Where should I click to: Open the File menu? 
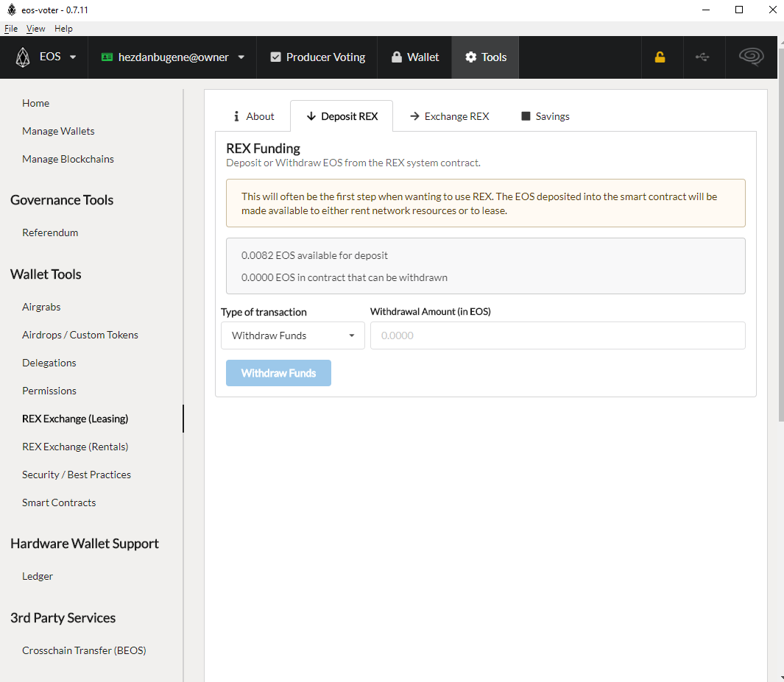(11, 29)
